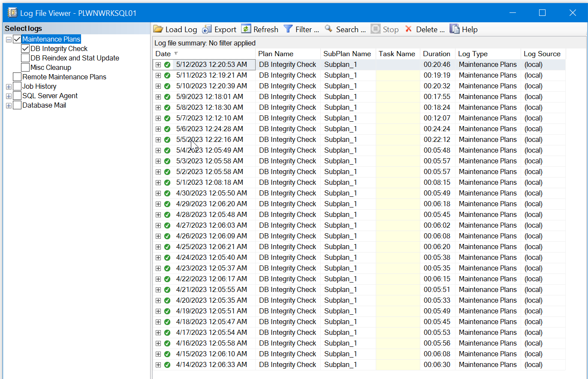Image resolution: width=588 pixels, height=379 pixels.
Task: Expand the 5/8/2023 12:18:30 AM log row
Action: [158, 108]
